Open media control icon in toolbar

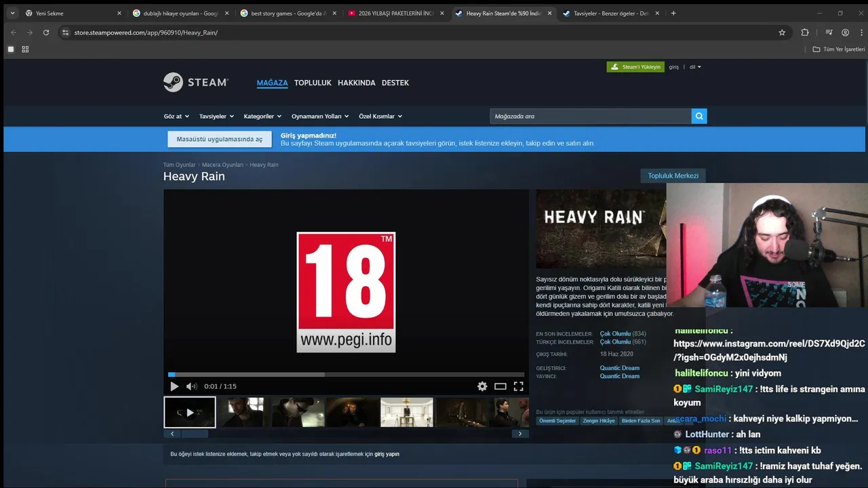(x=829, y=32)
